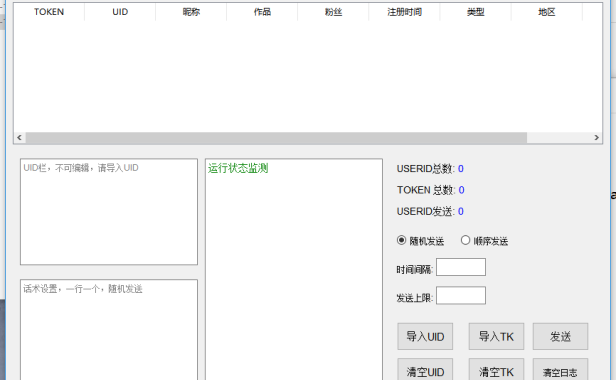Click the USERID发送 count value

461,211
